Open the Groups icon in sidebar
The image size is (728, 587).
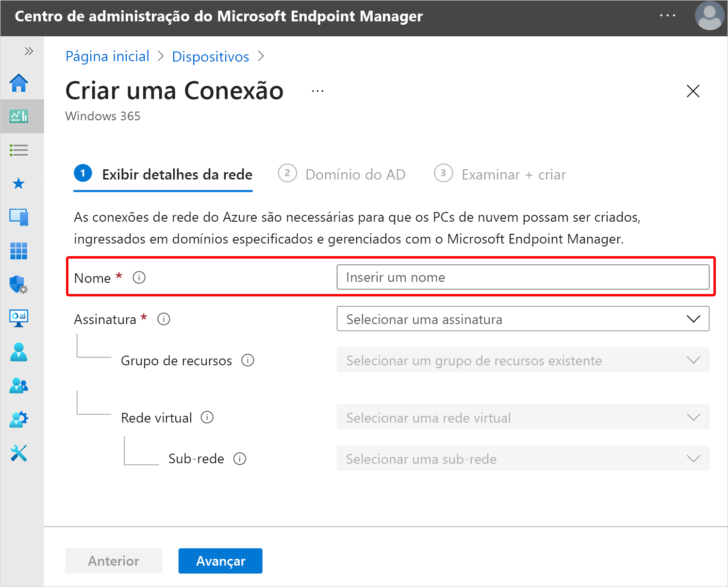click(x=19, y=386)
